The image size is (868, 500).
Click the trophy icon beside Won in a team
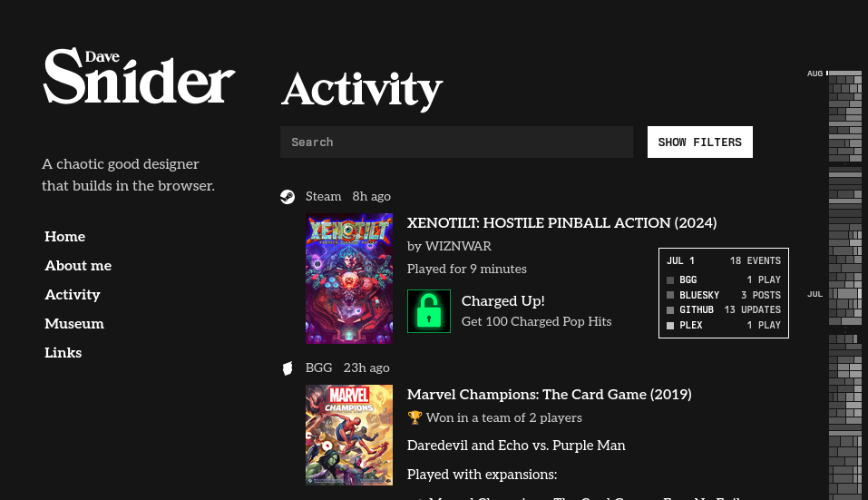[x=414, y=417]
